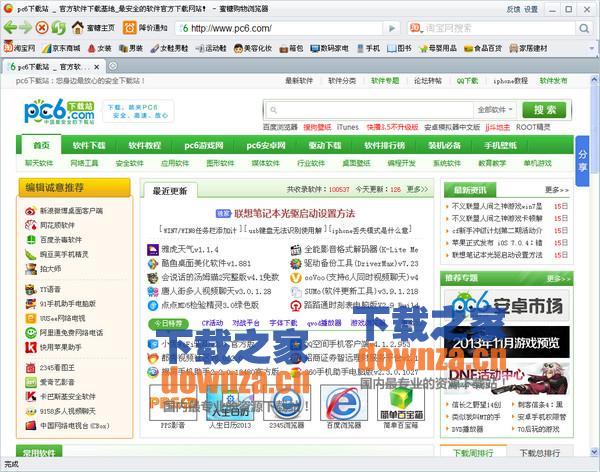This screenshot has width=600, height=472.
Task: Open the 京东商城 bookmark
Action: [61, 48]
